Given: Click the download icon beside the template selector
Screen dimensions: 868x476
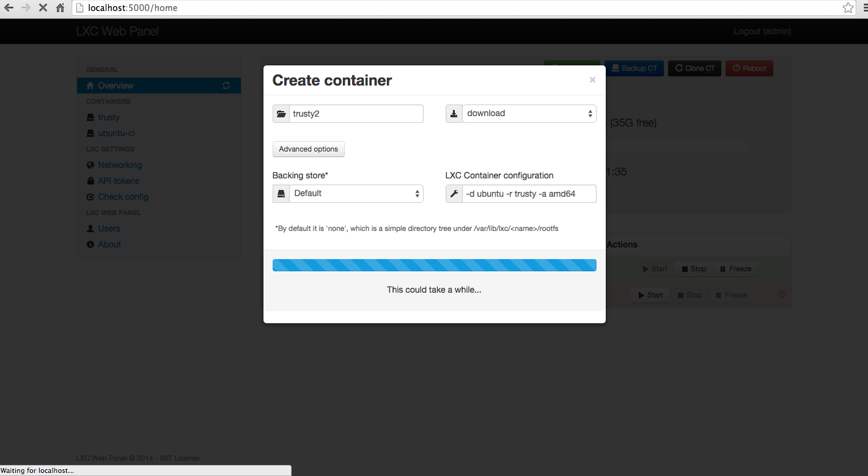Looking at the screenshot, I should (454, 114).
